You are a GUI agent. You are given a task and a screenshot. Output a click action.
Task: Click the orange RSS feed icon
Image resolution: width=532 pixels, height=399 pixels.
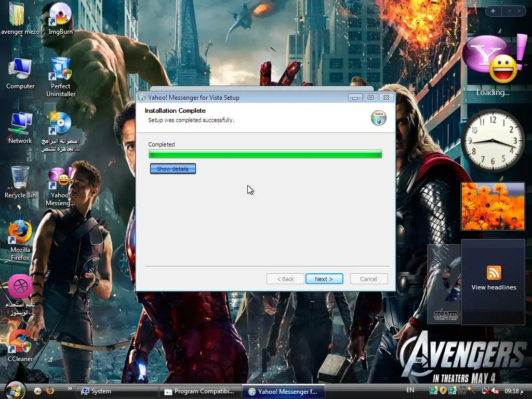(x=494, y=272)
